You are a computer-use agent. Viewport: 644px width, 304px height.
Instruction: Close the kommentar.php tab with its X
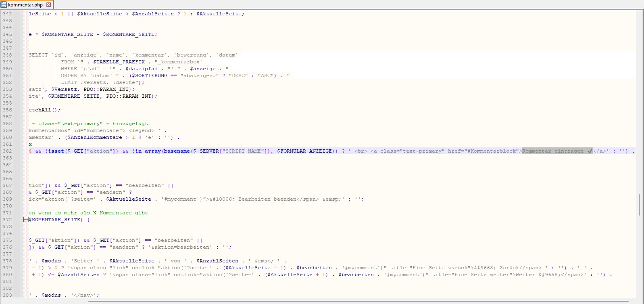point(48,5)
